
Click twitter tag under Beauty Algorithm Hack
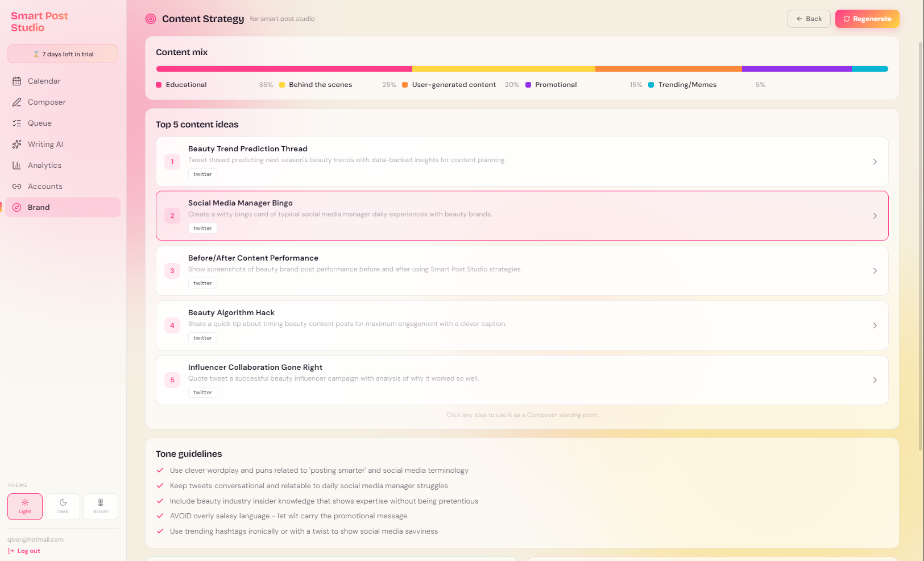pyautogui.click(x=202, y=338)
